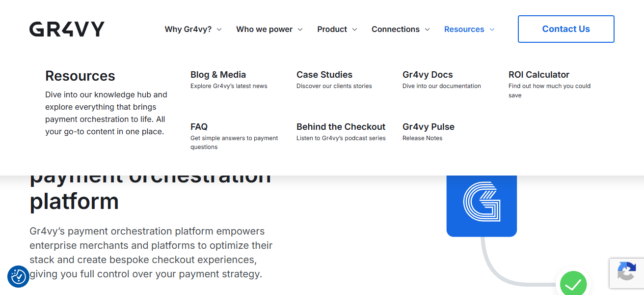Select Resources in the navigation bar
644x295 pixels.
pyautogui.click(x=464, y=29)
